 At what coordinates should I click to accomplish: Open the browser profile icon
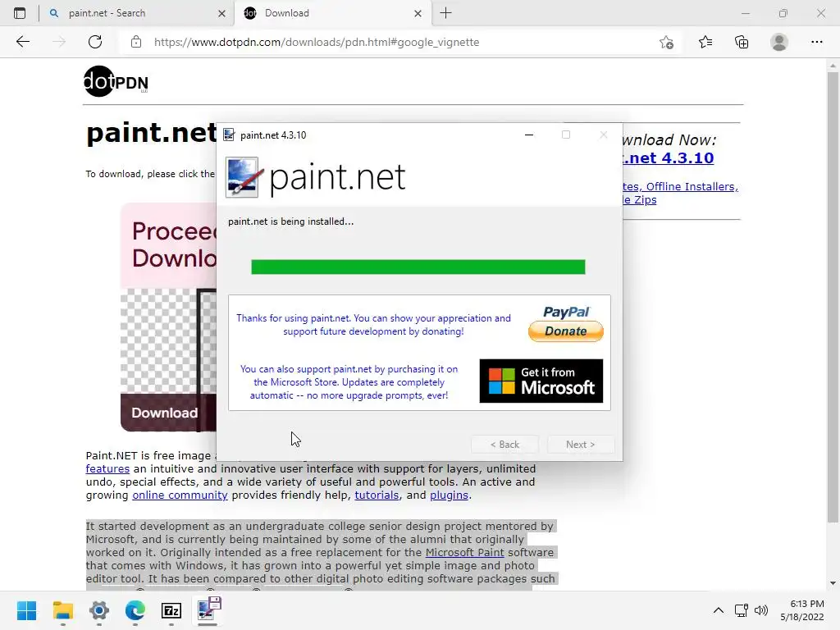point(779,42)
